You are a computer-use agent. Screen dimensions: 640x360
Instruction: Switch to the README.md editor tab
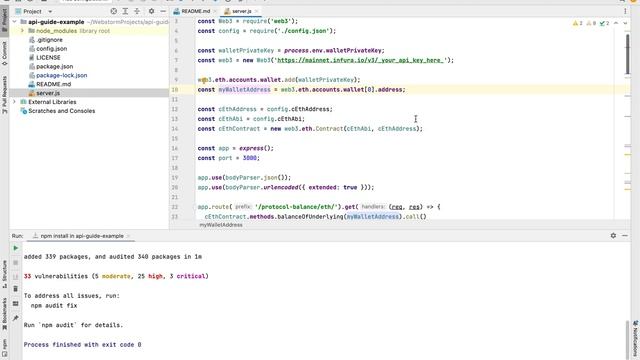click(196, 11)
